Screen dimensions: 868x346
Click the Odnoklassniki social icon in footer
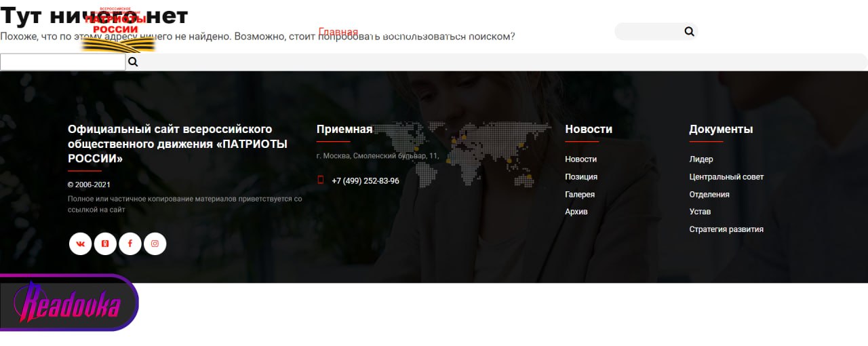(x=105, y=244)
